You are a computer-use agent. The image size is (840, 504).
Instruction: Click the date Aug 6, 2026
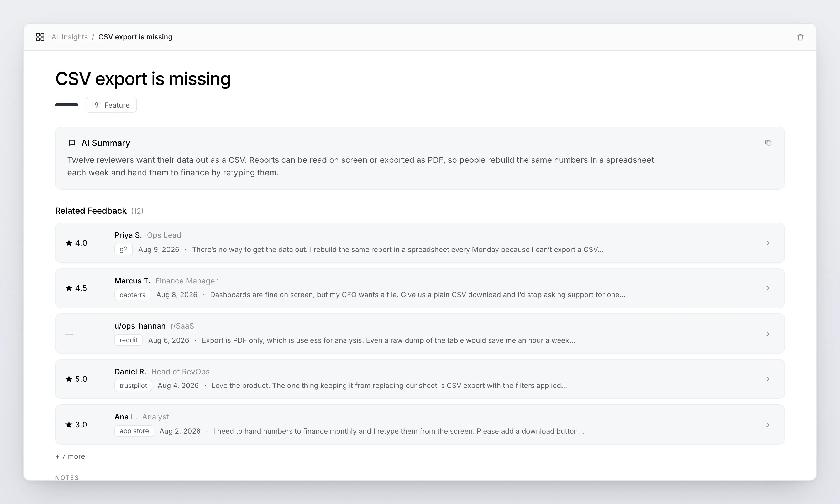[169, 340]
